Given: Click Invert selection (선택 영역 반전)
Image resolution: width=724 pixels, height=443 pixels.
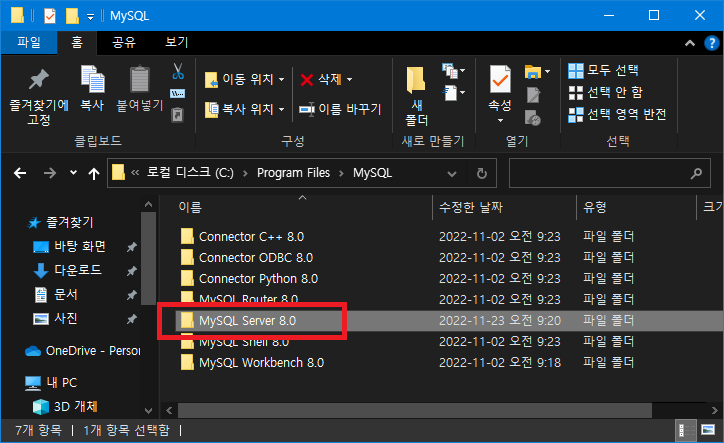Looking at the screenshot, I should pyautogui.click(x=617, y=114).
